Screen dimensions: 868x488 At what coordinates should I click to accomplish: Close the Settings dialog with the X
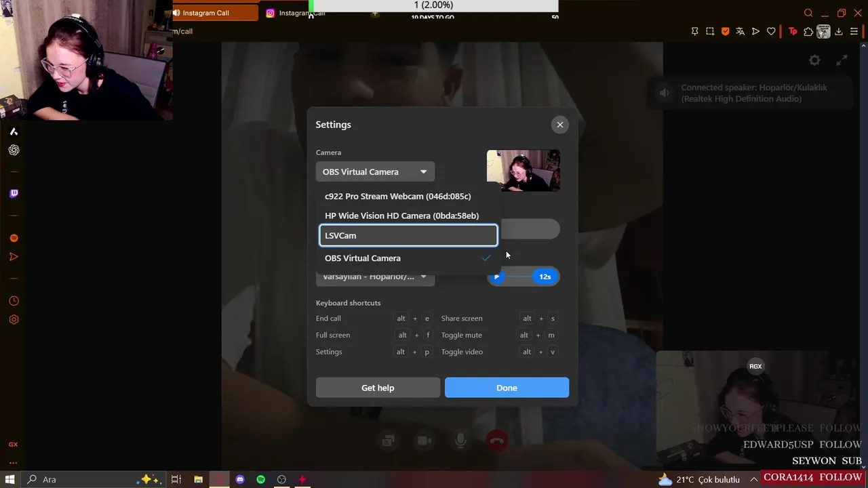coord(560,125)
